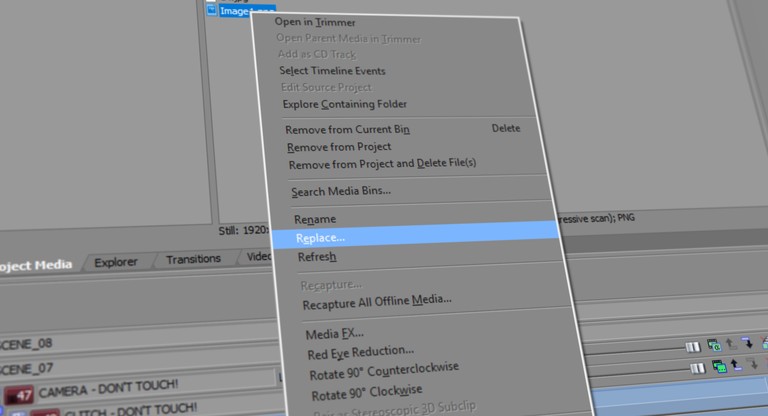Screen dimensions: 768x416
Task: Click the greyed Recapture... entry
Action: pos(331,285)
